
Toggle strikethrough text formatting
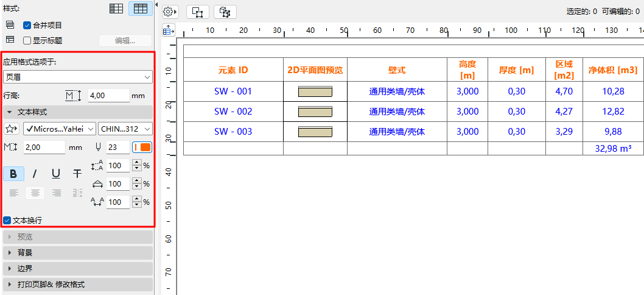77,174
